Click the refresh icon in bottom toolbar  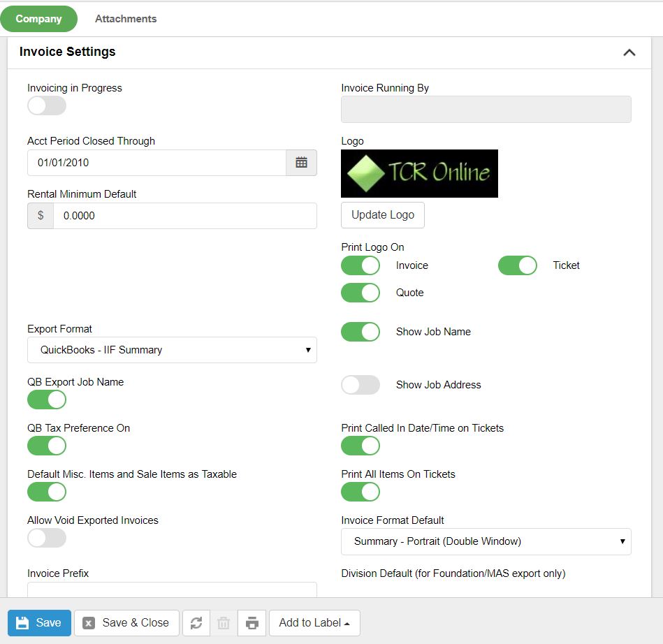pos(196,623)
